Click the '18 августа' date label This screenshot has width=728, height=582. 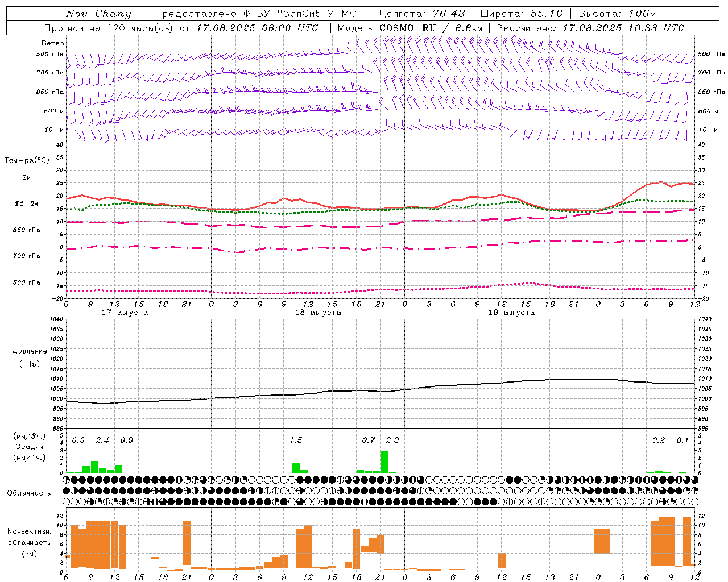coord(318,313)
